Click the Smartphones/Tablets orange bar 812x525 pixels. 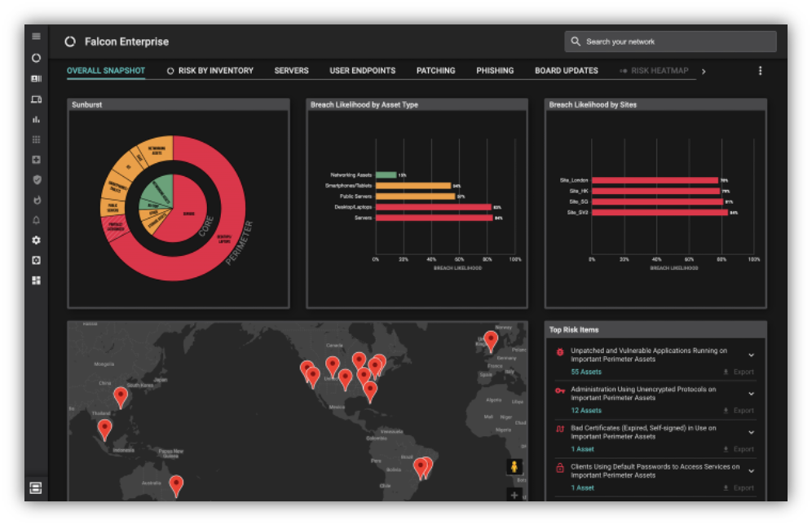[x=413, y=186]
